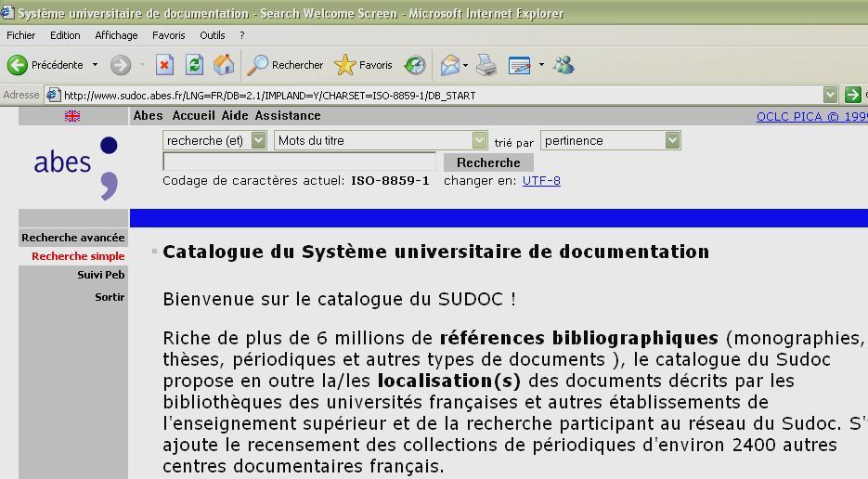Click the sudoc.abes.fr URL in address bar

269,96
